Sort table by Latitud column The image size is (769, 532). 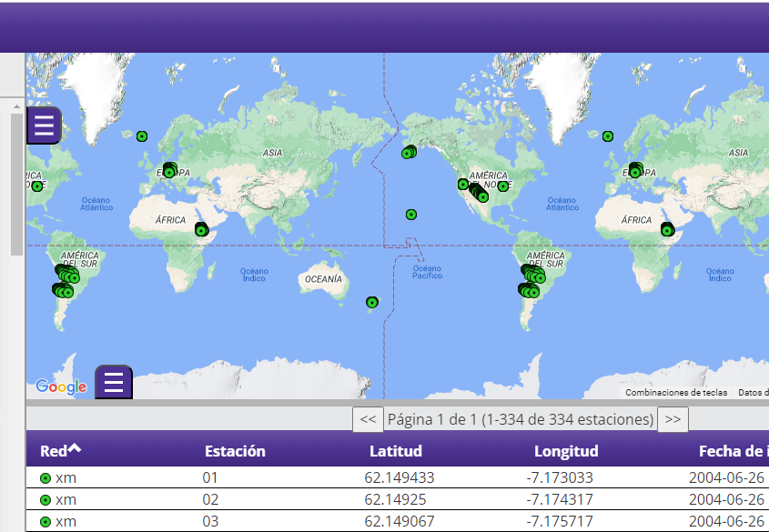[x=395, y=451]
